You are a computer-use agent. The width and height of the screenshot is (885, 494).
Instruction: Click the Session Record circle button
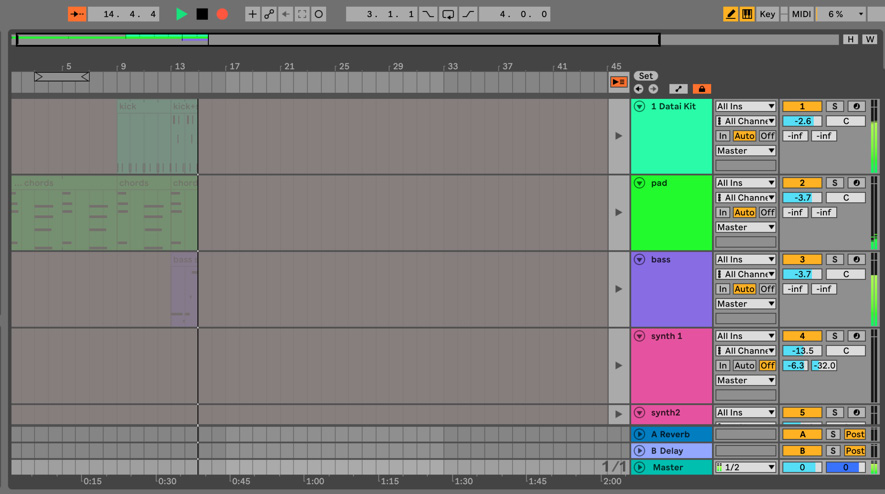pos(319,14)
